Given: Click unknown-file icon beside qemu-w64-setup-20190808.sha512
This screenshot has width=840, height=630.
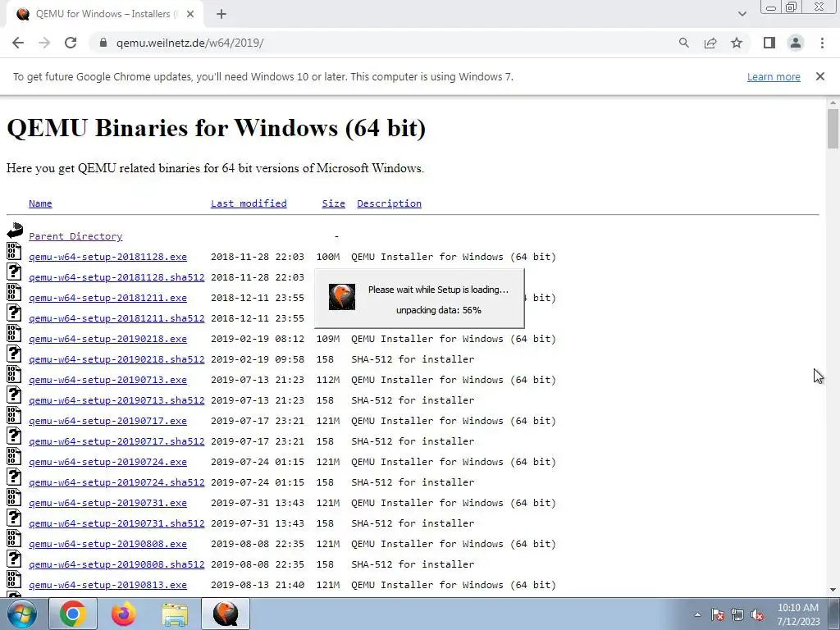Looking at the screenshot, I should 14,559.
